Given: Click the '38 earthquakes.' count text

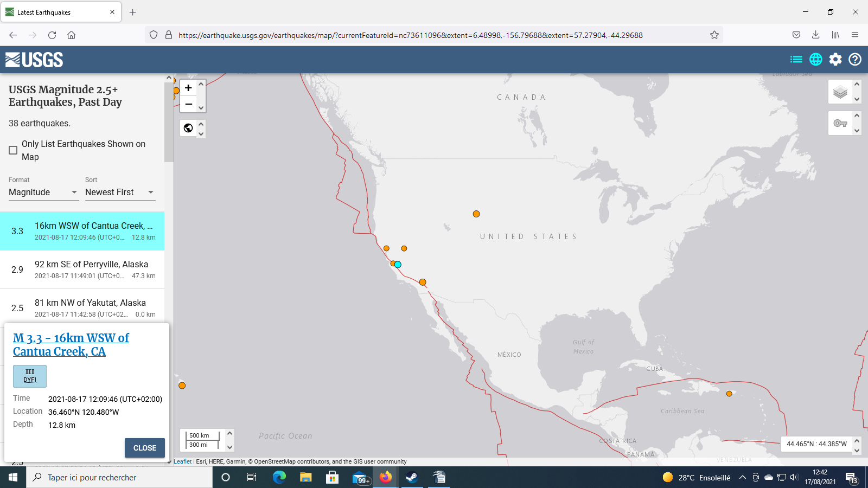Looking at the screenshot, I should pyautogui.click(x=40, y=124).
